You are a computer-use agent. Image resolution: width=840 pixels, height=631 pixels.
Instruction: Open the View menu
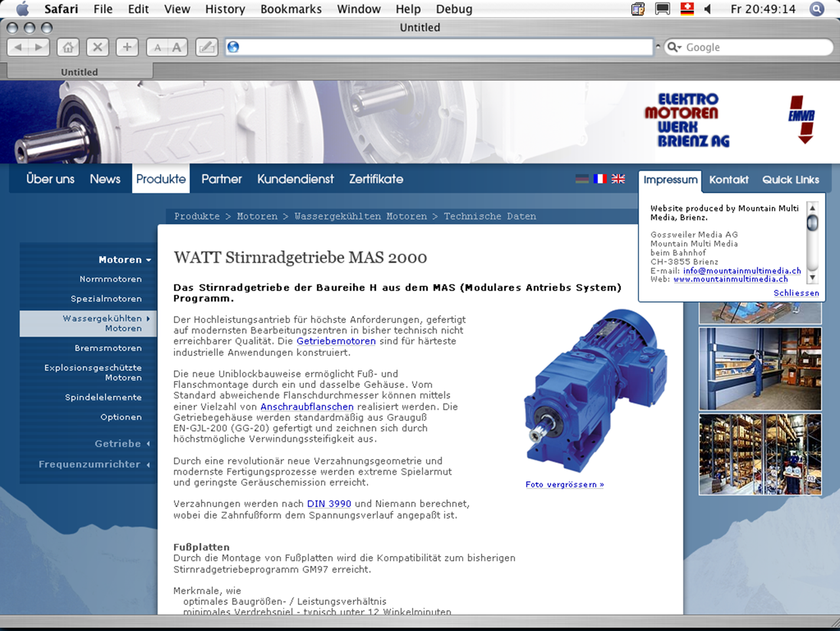[x=177, y=9]
